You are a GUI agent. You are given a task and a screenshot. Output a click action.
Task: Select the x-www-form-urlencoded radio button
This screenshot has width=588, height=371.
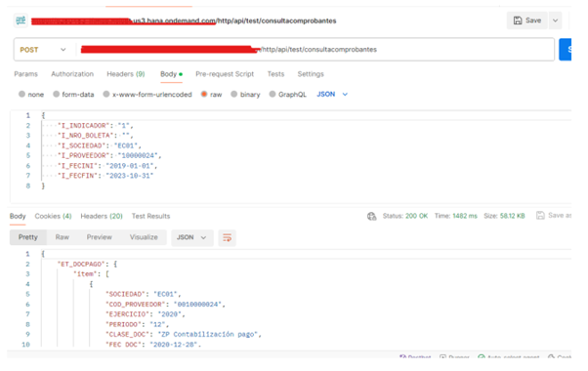pos(106,94)
